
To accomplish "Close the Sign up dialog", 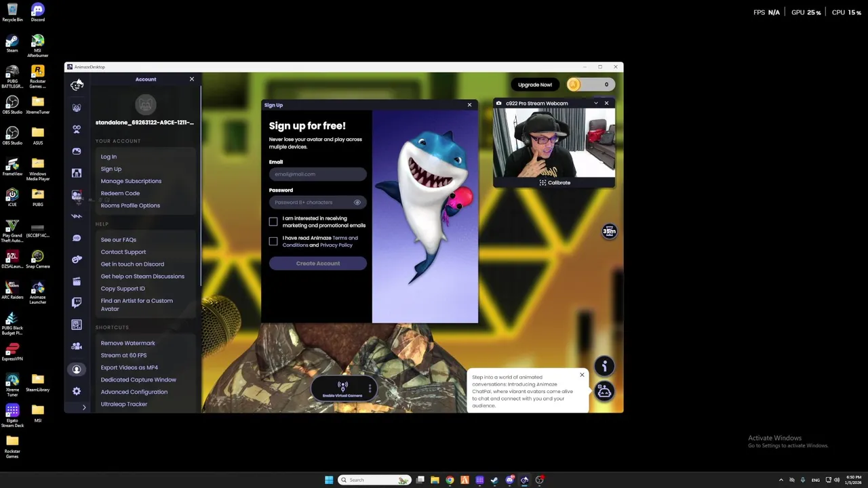I will pyautogui.click(x=469, y=105).
